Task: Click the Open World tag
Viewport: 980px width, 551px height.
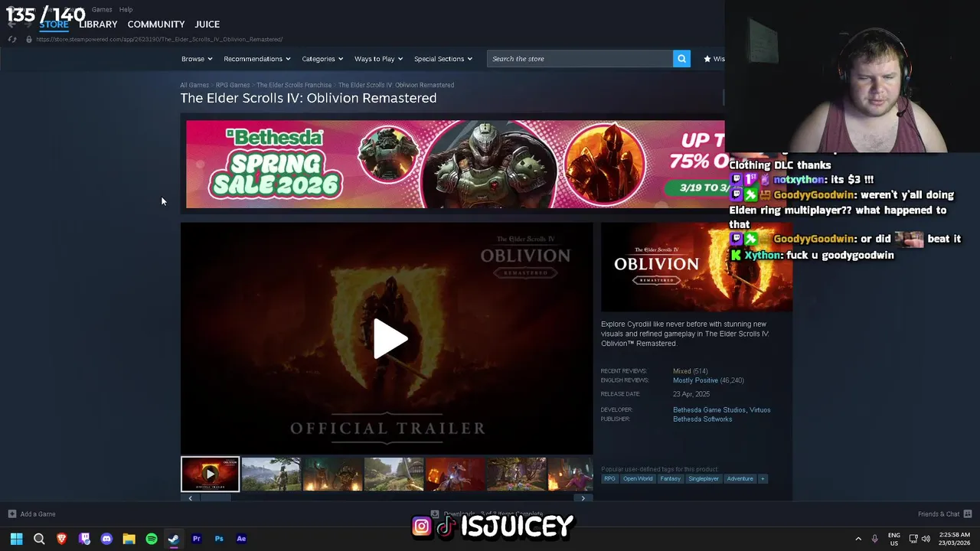Action: coord(638,479)
